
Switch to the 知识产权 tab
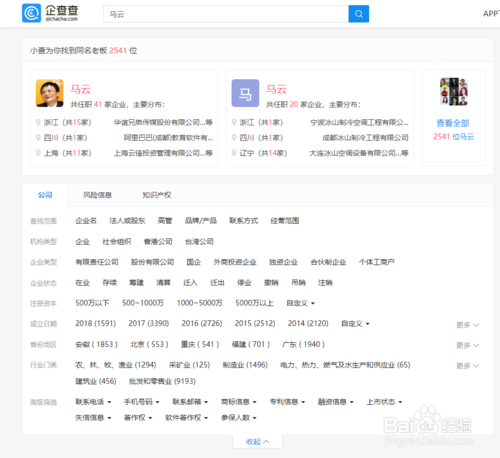157,195
